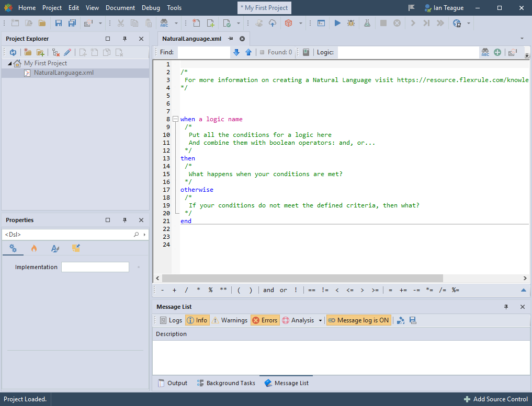Viewport: 532px width, 406px height.
Task: Open the Analysis filter dropdown arrow
Action: pyautogui.click(x=320, y=321)
